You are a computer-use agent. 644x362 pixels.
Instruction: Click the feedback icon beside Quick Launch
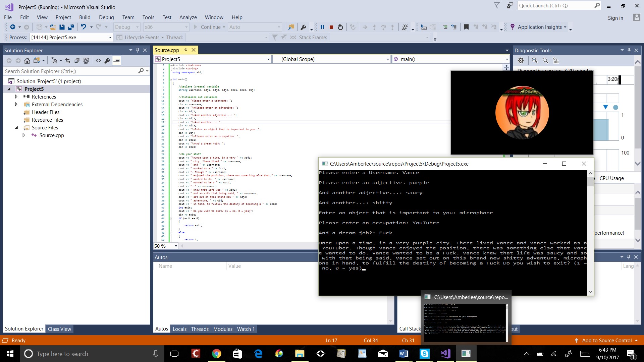(510, 5)
